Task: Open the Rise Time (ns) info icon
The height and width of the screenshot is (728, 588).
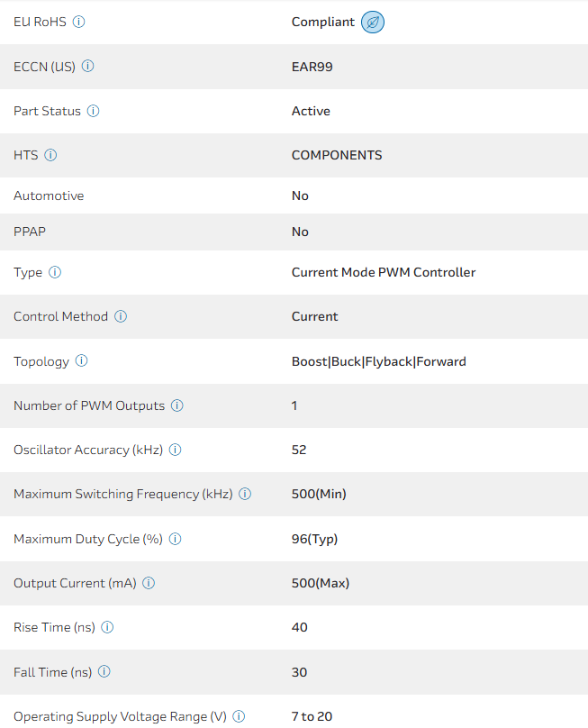Action: coord(108,627)
